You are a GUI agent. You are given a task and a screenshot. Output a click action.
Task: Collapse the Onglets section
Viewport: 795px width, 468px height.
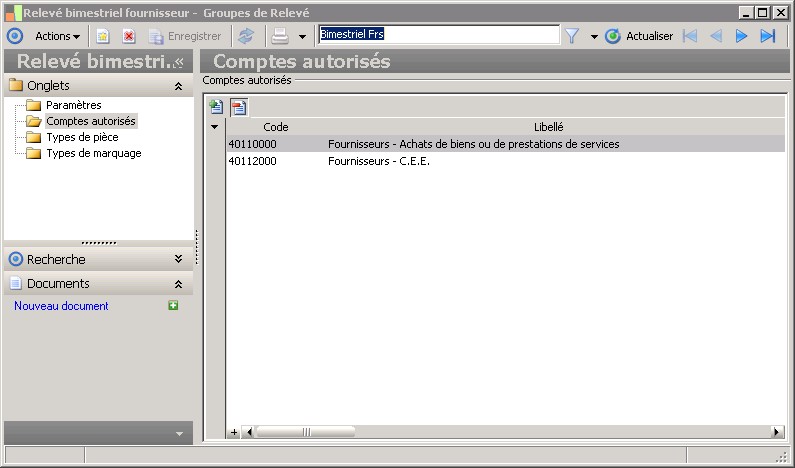pos(178,86)
